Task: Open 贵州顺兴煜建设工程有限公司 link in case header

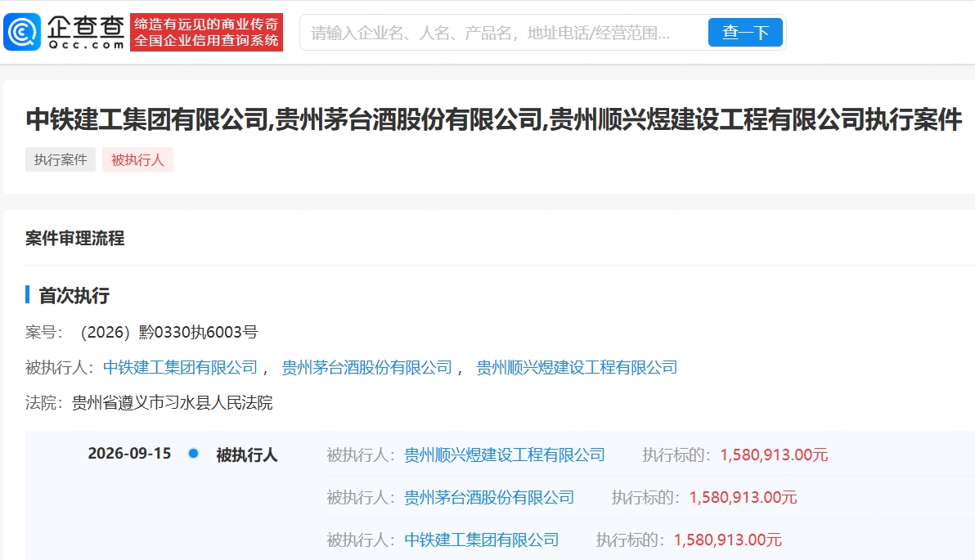Action: [577, 367]
